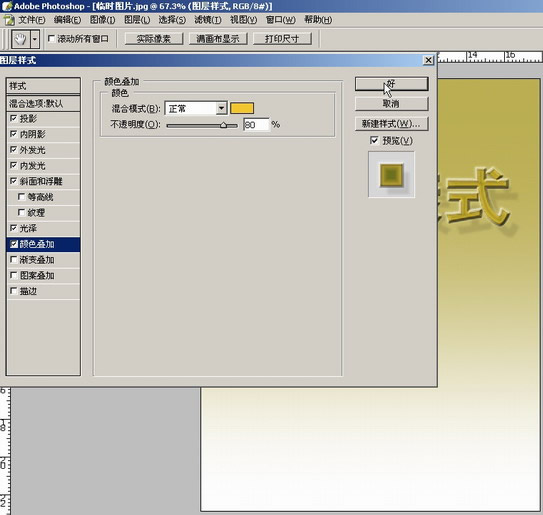This screenshot has width=543, height=515.
Task: Click the 新建样式(W)... button
Action: [391, 124]
